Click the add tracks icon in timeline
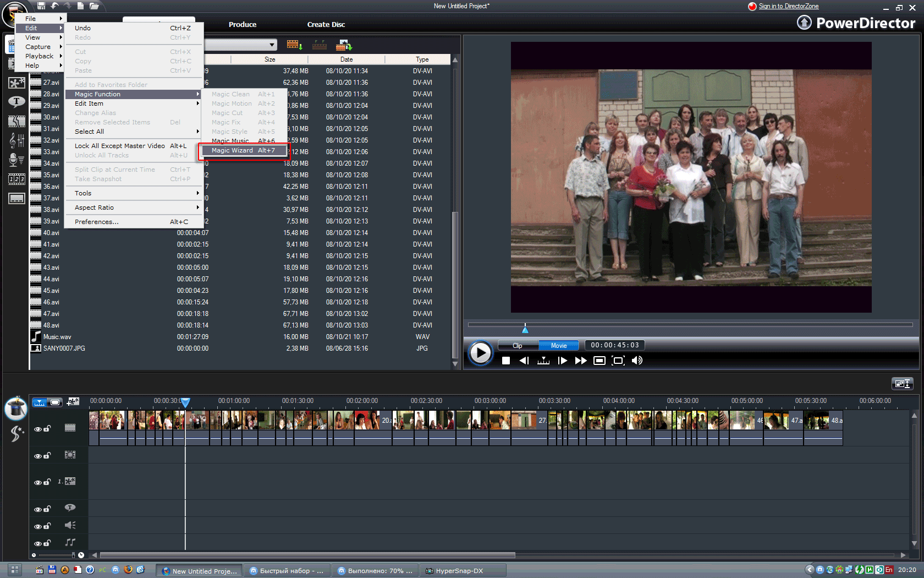This screenshot has width=924, height=578. [x=73, y=402]
